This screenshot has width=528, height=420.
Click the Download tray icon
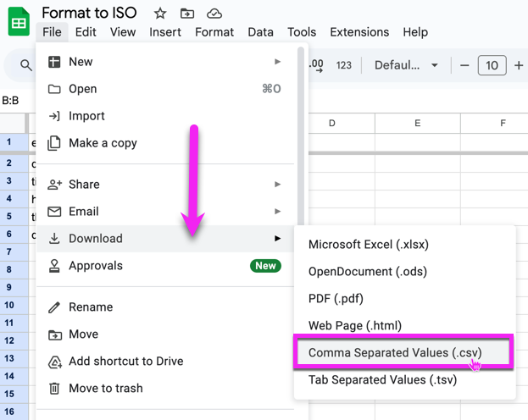pyautogui.click(x=54, y=238)
